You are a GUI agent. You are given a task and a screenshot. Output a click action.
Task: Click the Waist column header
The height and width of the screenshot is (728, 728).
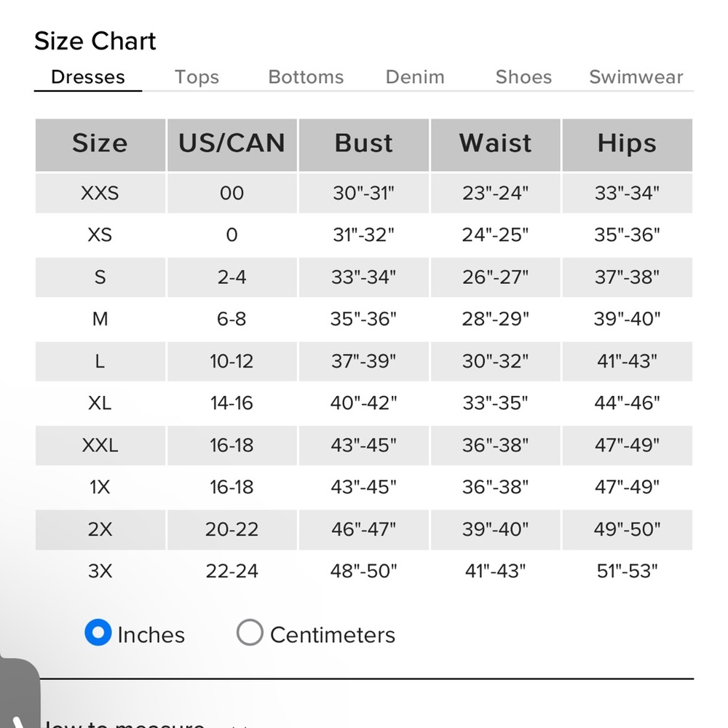pyautogui.click(x=495, y=145)
